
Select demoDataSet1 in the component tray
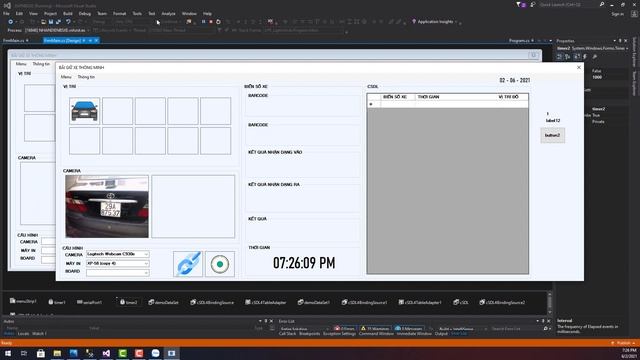pyautogui.click(x=313, y=302)
